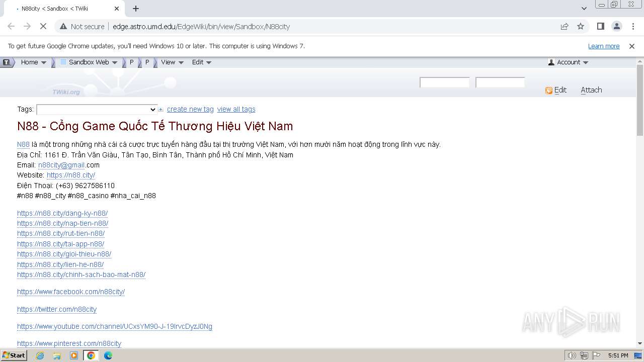Screen dimensions: 644x362
Task: Open the Home dropdown menu
Action: (33, 62)
